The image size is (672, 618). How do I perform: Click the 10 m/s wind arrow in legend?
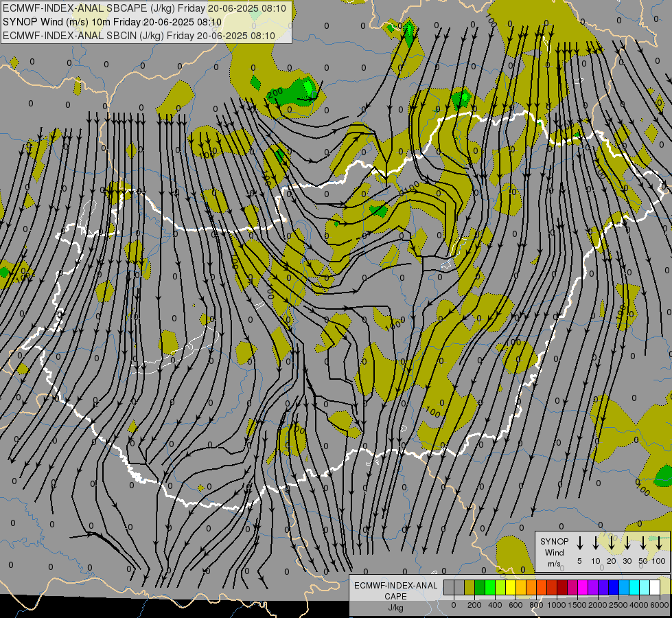point(595,542)
